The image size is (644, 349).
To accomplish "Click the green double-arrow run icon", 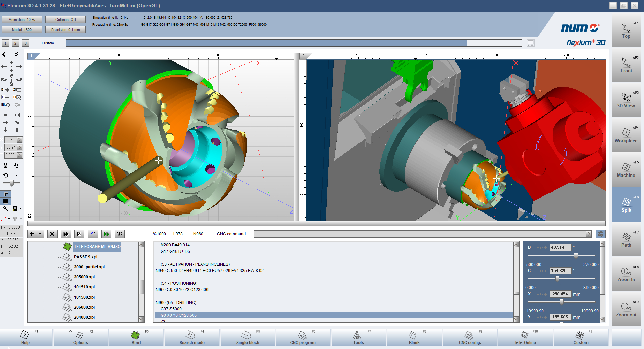I will (x=106, y=234).
